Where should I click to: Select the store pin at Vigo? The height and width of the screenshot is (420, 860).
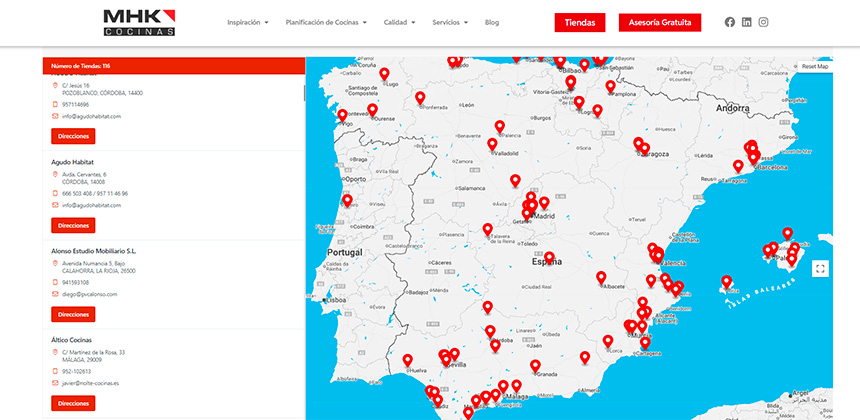coord(342,116)
